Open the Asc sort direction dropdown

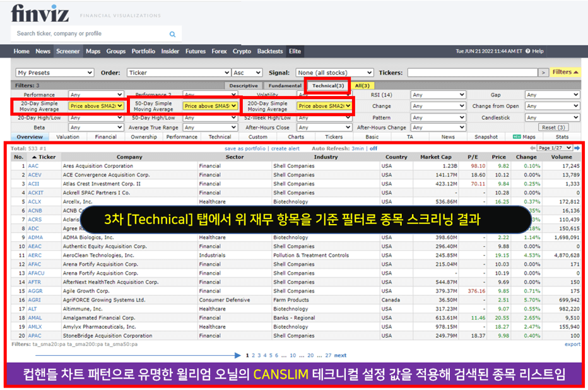pos(247,73)
